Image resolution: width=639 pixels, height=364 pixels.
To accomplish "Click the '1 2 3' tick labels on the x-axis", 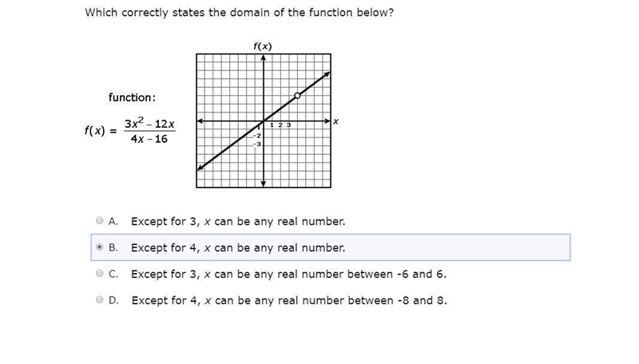I will click(280, 125).
